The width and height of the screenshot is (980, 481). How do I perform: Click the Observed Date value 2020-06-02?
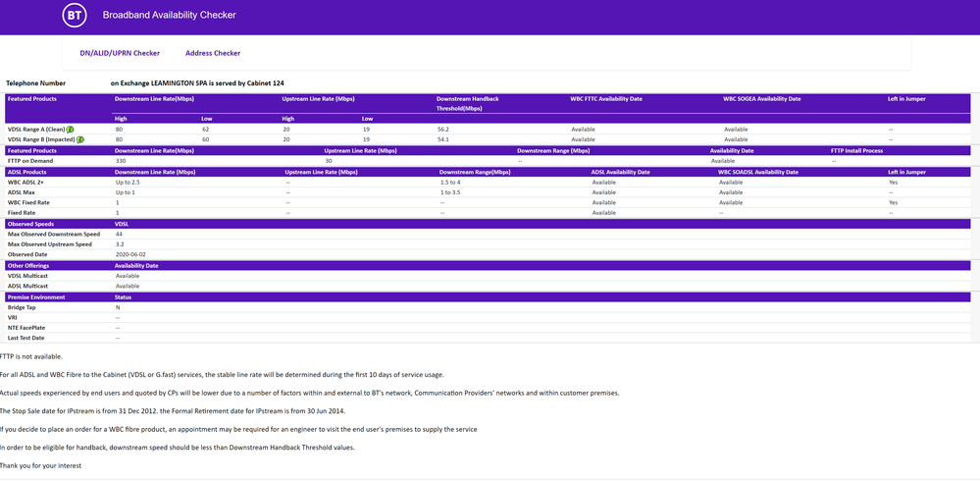[129, 254]
